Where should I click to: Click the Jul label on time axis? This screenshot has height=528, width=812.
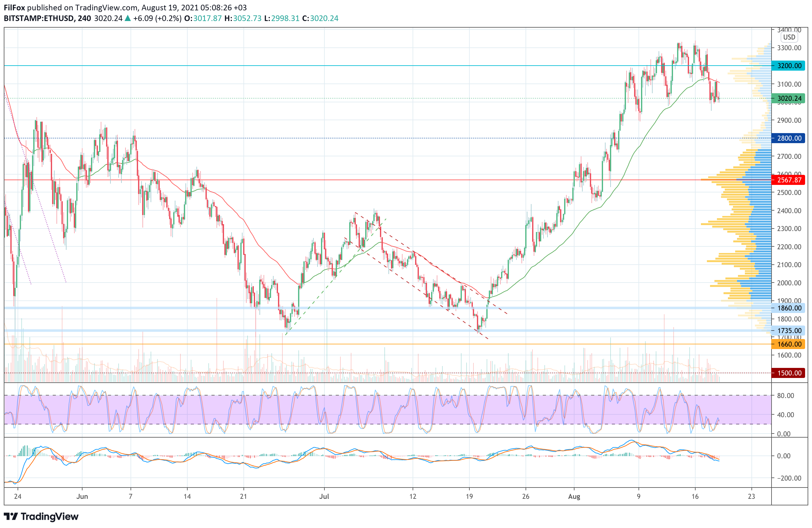click(x=324, y=496)
